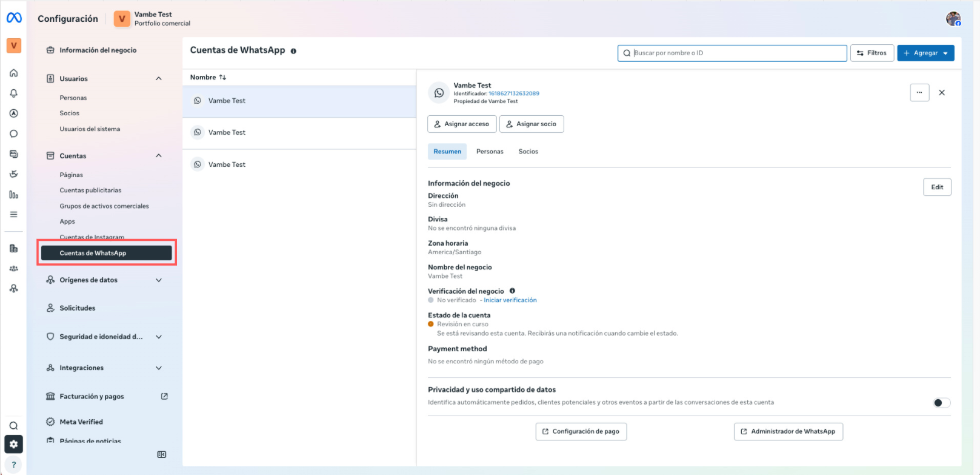980x475 pixels.
Task: Click the search by name or ID field
Action: point(736,53)
